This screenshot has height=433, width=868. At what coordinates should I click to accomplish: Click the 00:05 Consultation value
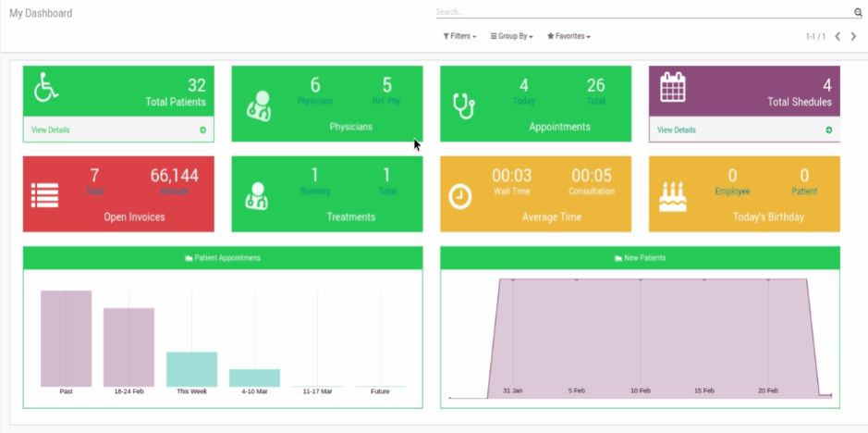[592, 175]
